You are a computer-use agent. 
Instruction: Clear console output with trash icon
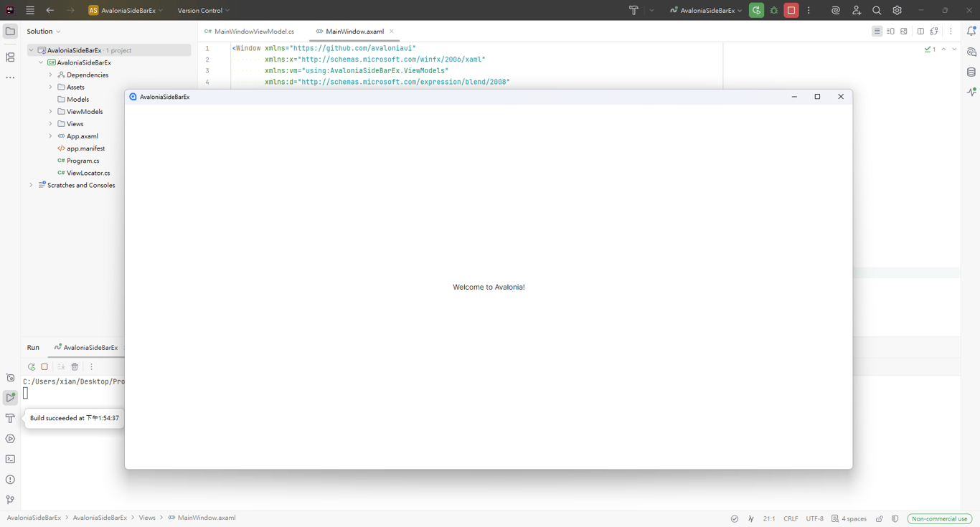75,367
